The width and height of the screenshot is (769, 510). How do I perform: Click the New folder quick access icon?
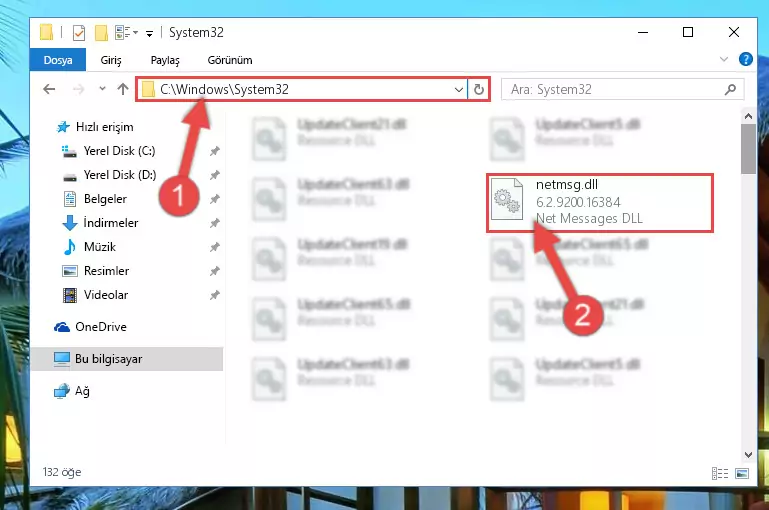pyautogui.click(x=101, y=32)
